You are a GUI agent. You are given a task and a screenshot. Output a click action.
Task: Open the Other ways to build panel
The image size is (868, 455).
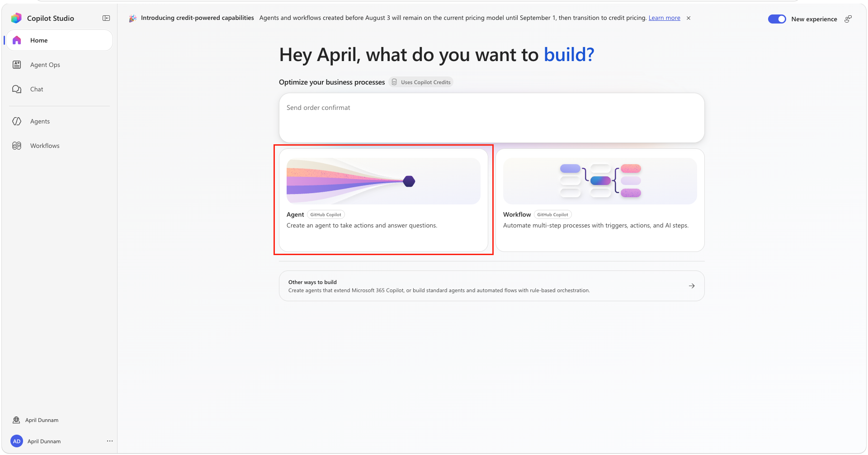pos(491,286)
